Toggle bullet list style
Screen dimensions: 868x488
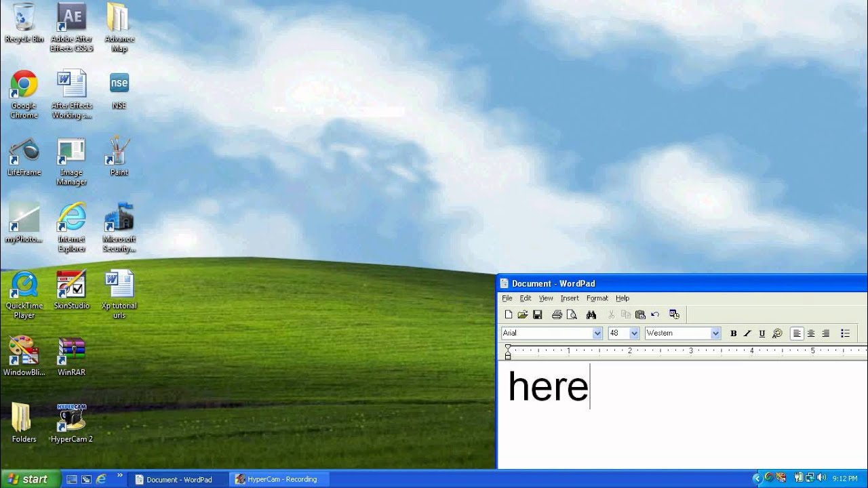(845, 333)
